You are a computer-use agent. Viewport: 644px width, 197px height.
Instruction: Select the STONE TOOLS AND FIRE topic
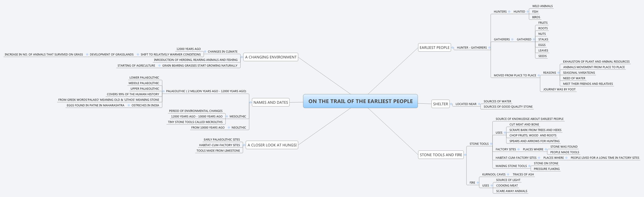coord(441,155)
